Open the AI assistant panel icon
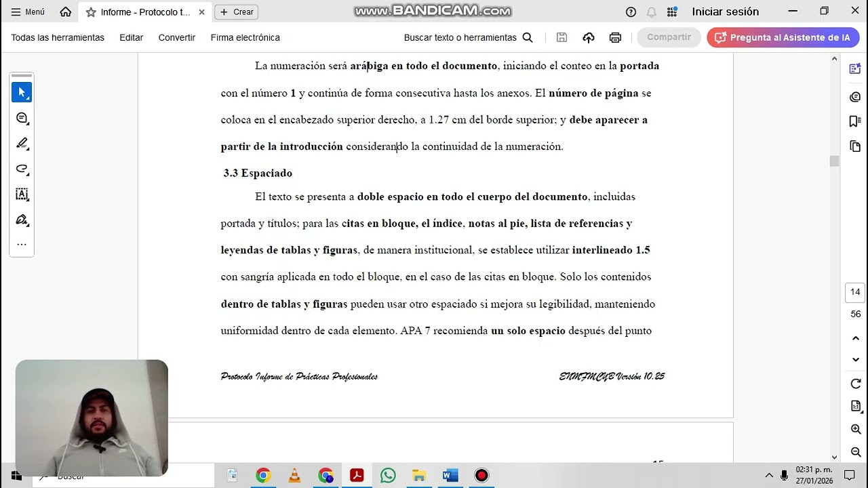Screen dimensions: 868x488 (855, 69)
